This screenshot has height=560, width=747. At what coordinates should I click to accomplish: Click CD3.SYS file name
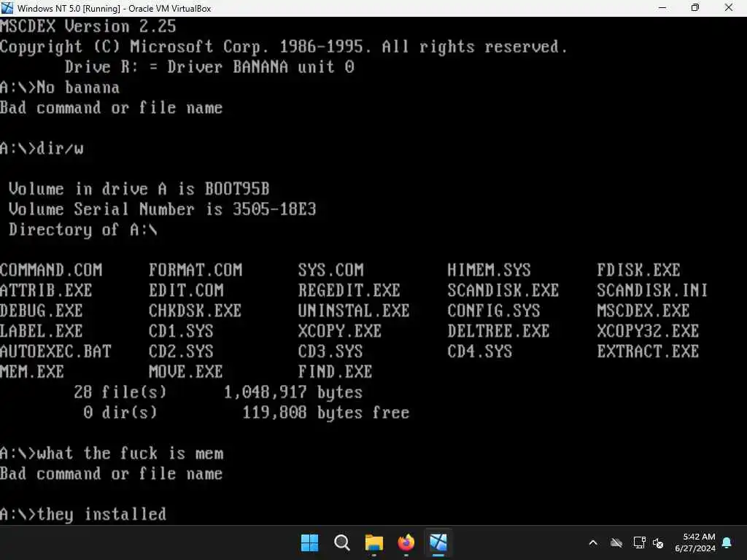(x=330, y=351)
